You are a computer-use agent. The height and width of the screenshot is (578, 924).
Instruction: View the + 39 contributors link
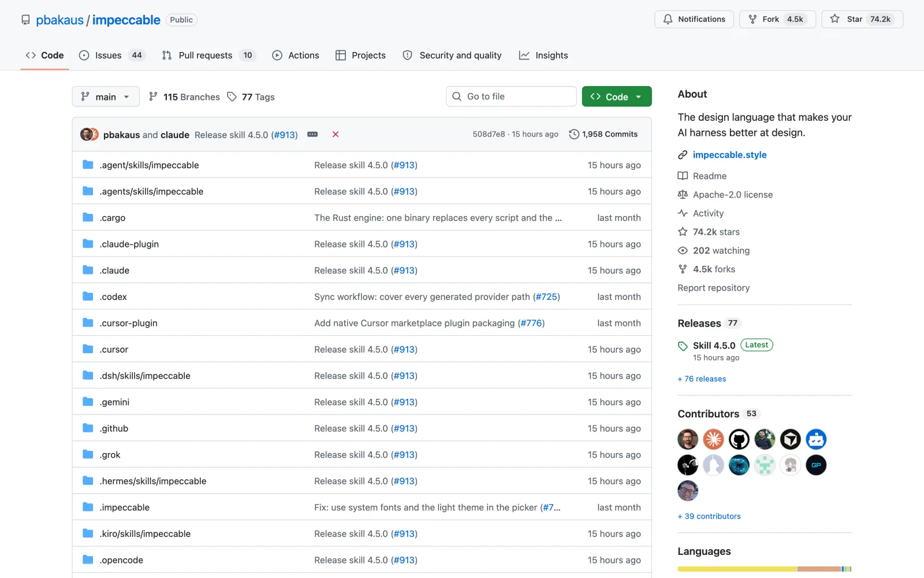coord(709,516)
